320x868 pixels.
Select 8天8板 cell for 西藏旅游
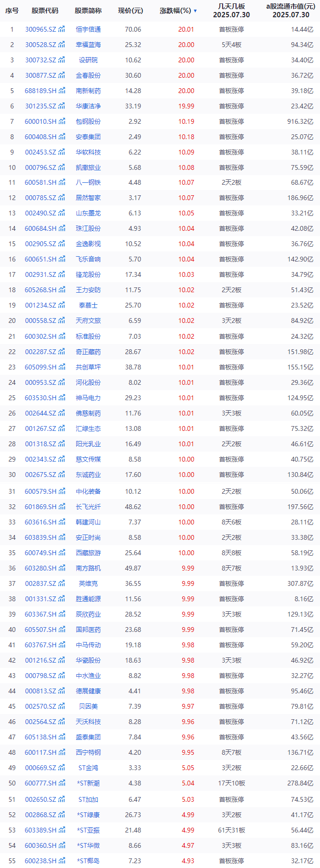tap(232, 553)
